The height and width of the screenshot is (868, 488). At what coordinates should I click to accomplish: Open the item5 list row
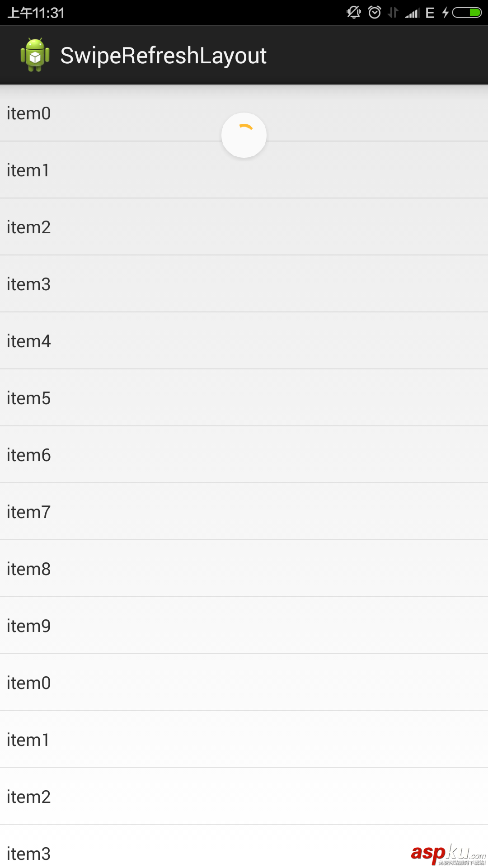[244, 398]
